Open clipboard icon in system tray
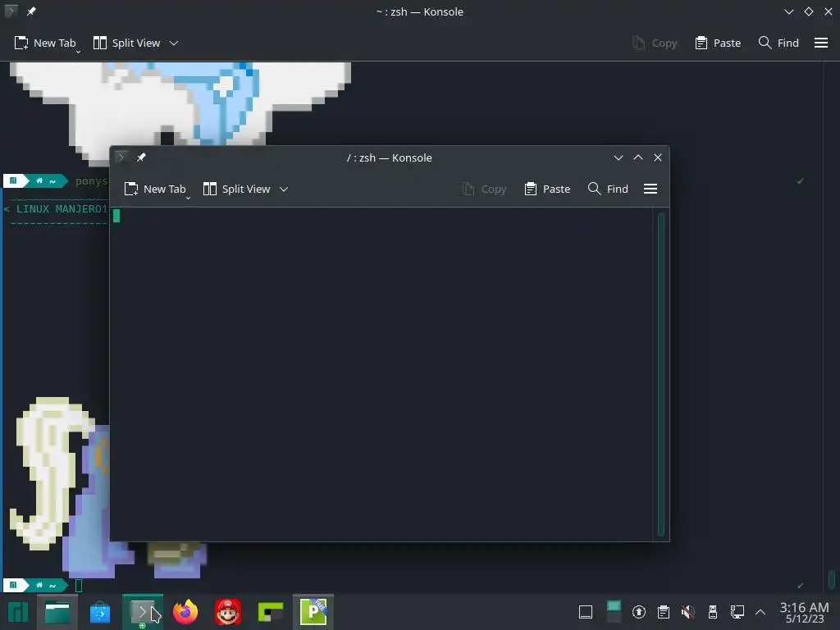This screenshot has width=840, height=630. point(663,612)
